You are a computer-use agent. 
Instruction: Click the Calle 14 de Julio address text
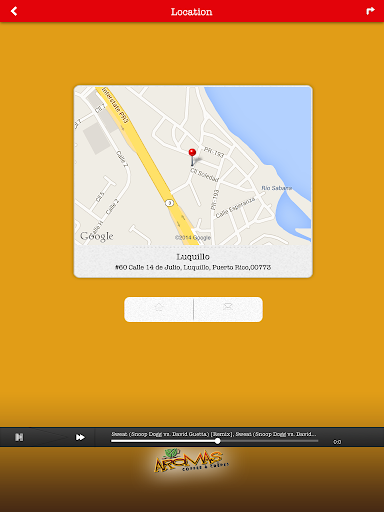click(x=193, y=267)
